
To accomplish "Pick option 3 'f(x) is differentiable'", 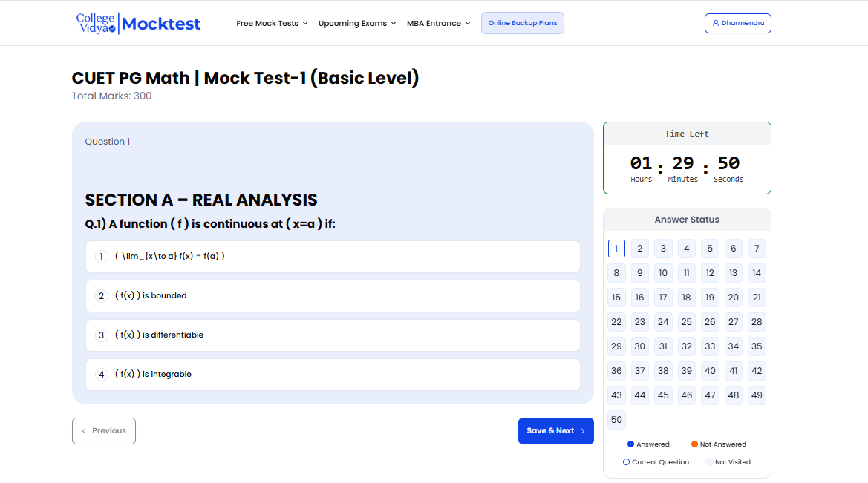I will [x=333, y=335].
